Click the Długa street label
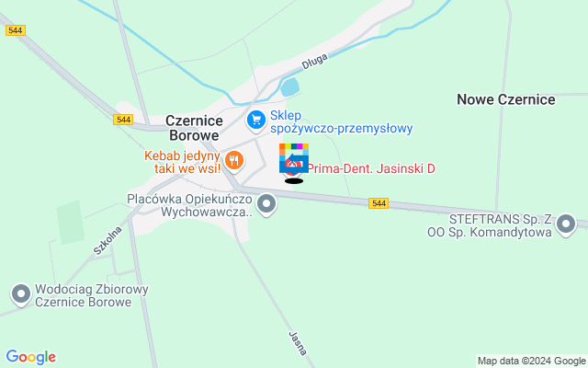Image resolution: width=588 pixels, height=368 pixels. 314,62
